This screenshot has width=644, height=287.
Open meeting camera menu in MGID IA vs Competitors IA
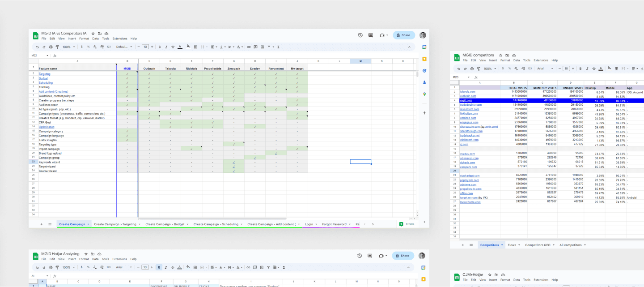(384, 35)
